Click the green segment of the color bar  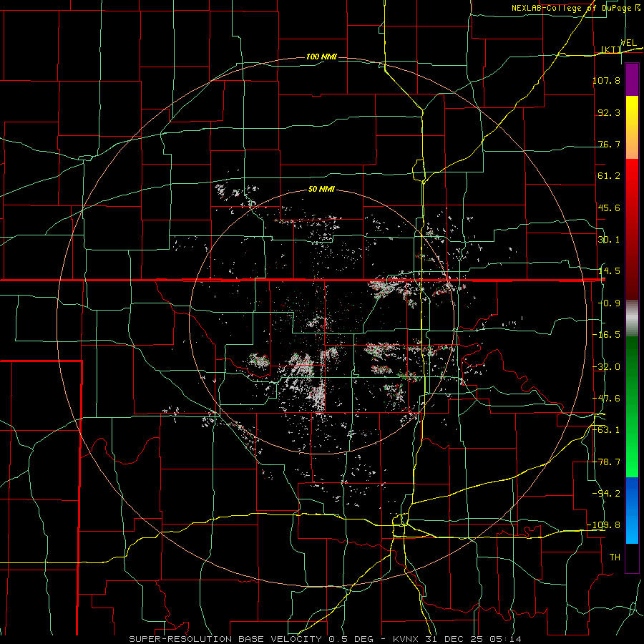(x=632, y=407)
